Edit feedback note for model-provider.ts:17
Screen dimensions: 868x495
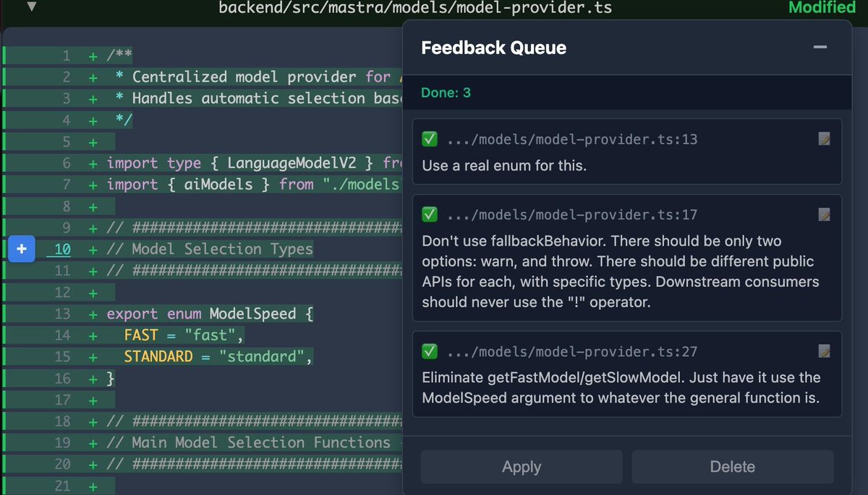click(x=824, y=215)
